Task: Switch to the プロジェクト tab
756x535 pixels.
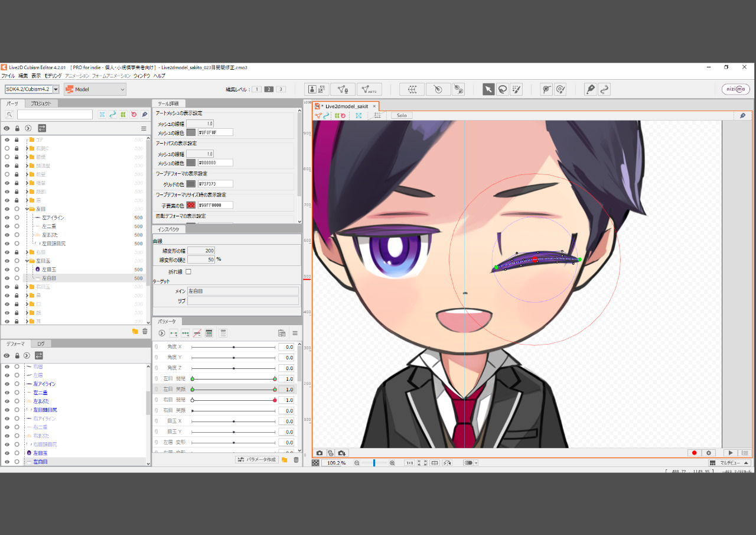Action: (x=41, y=103)
